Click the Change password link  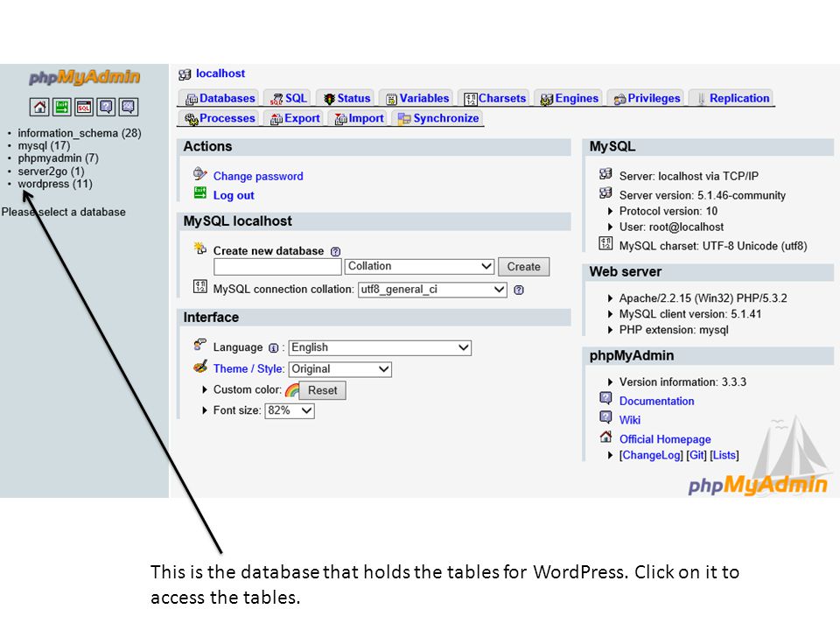(x=258, y=176)
